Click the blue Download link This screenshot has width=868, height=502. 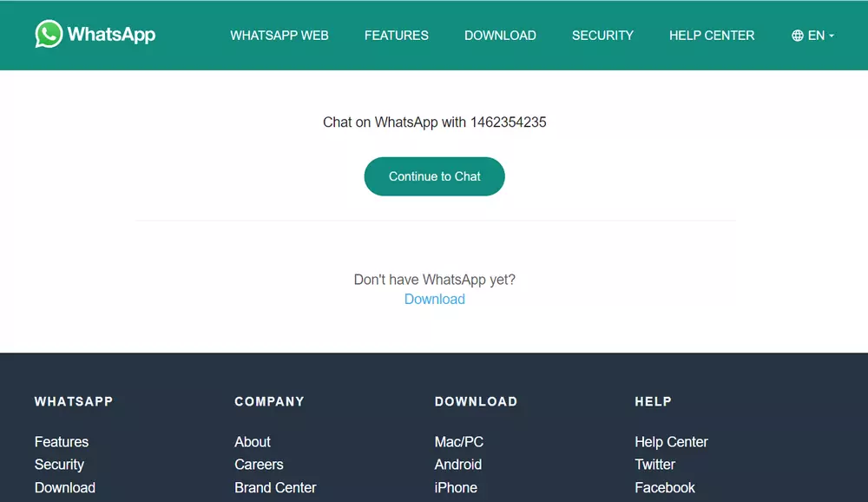[435, 300]
